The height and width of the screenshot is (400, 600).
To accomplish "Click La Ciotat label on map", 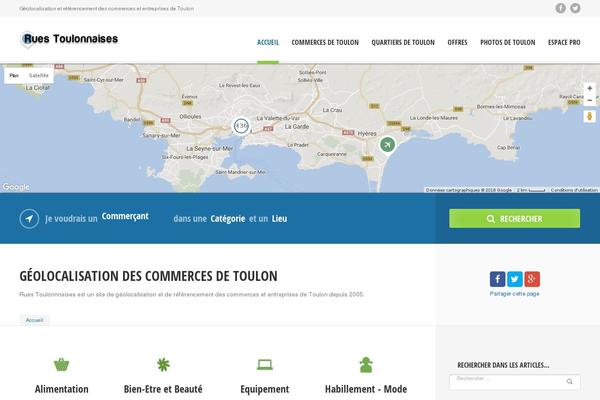I will [x=38, y=88].
